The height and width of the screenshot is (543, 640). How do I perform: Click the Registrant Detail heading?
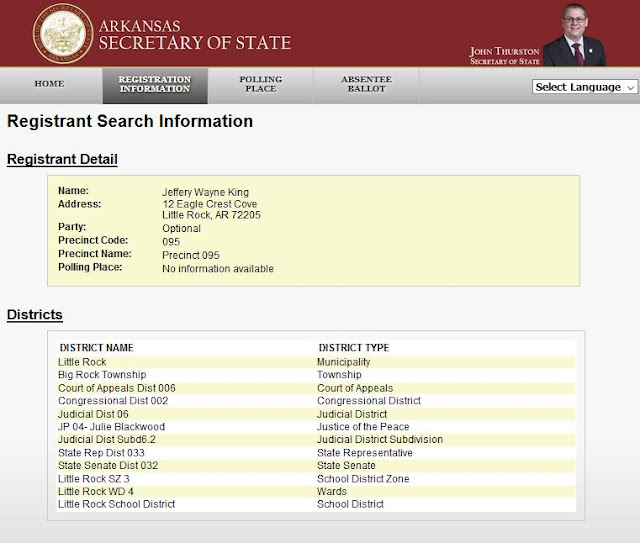click(x=62, y=159)
